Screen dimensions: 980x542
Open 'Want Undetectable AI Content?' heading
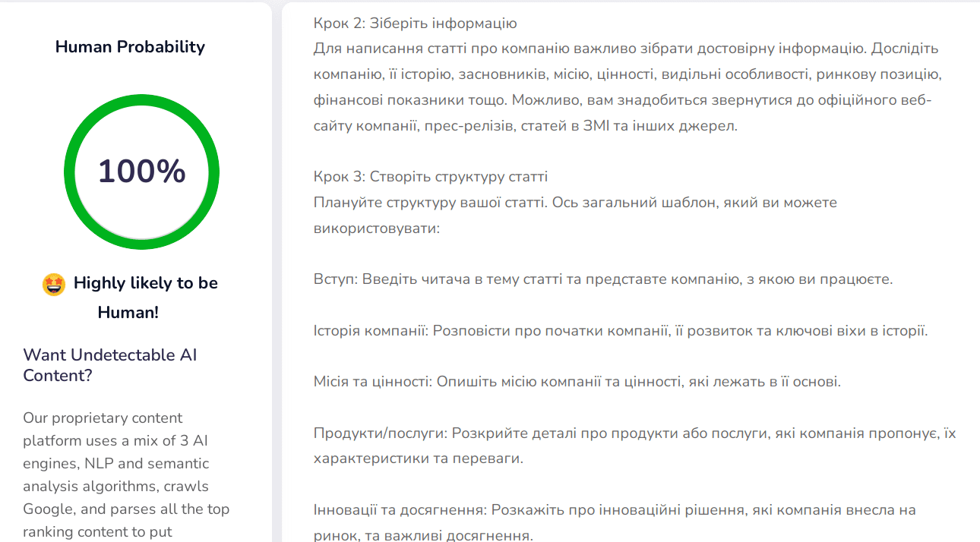(x=110, y=365)
